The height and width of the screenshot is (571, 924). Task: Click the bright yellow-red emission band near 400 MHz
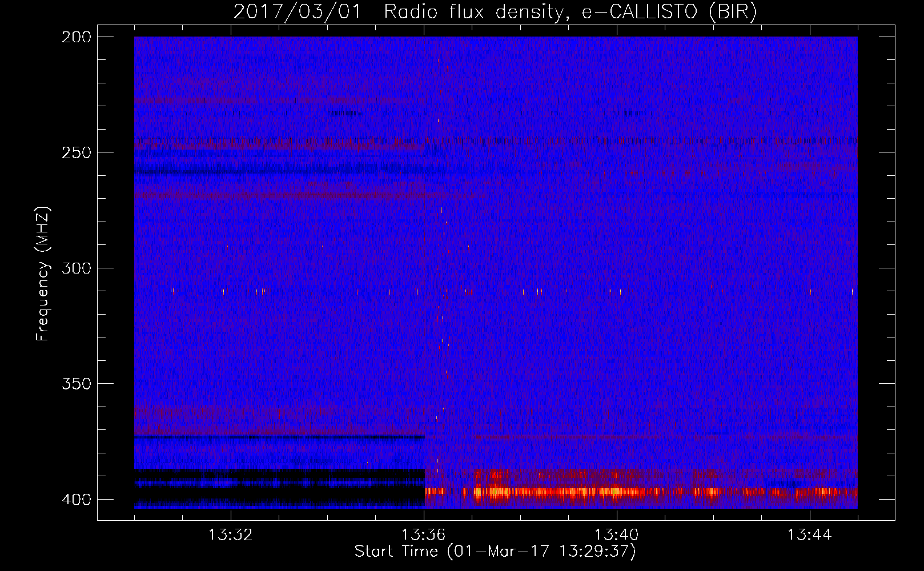point(641,492)
